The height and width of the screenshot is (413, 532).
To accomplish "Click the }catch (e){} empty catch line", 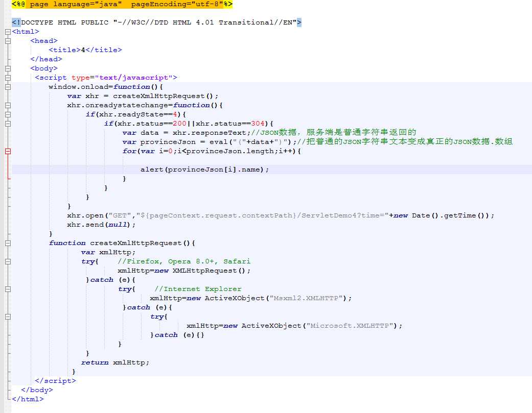I will 177,335.
